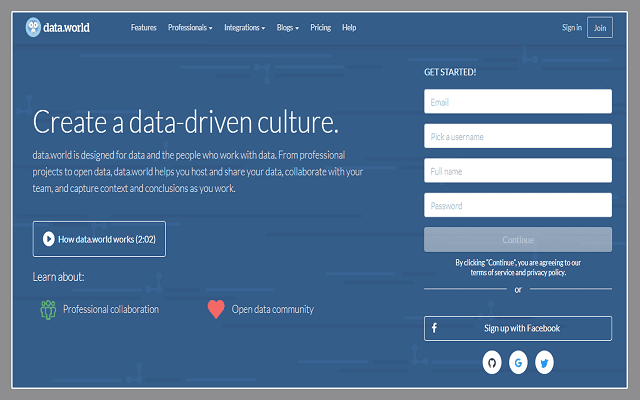Click the GitHub sign-up icon
The image size is (640, 400).
click(491, 362)
